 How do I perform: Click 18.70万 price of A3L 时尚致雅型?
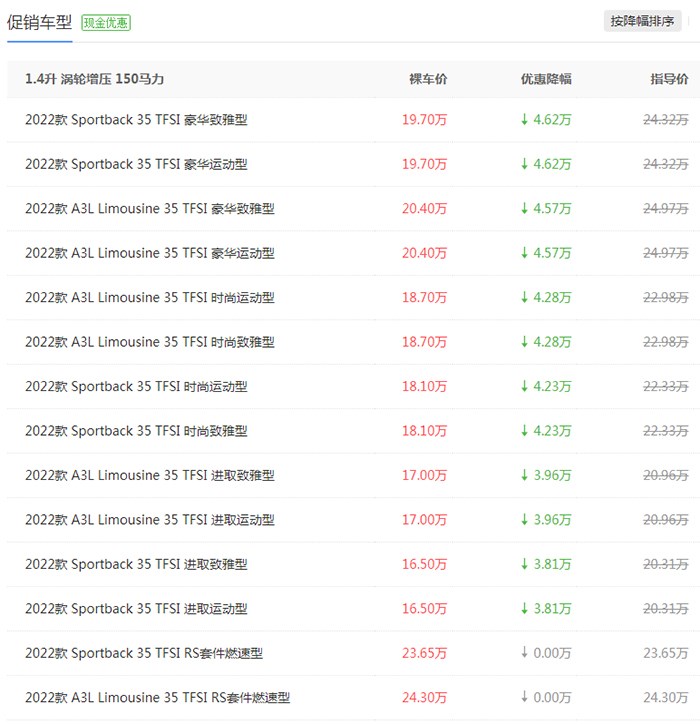point(424,342)
